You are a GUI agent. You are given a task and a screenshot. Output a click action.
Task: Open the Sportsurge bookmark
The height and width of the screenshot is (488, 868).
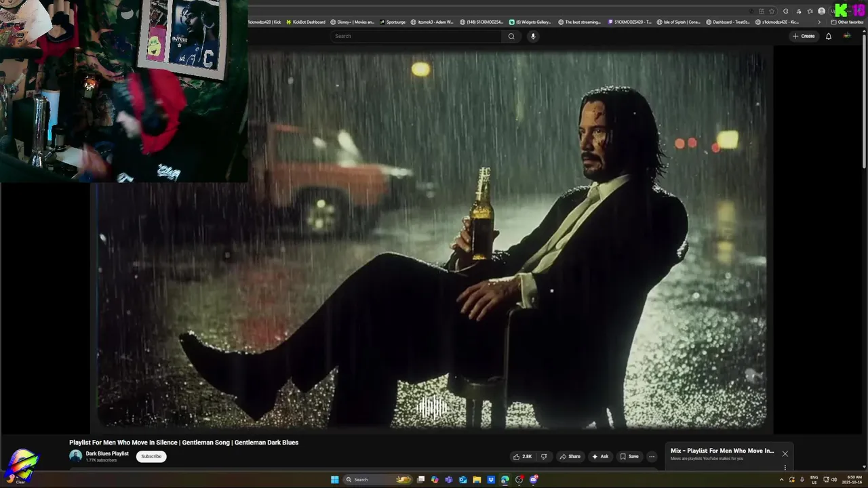click(x=393, y=22)
